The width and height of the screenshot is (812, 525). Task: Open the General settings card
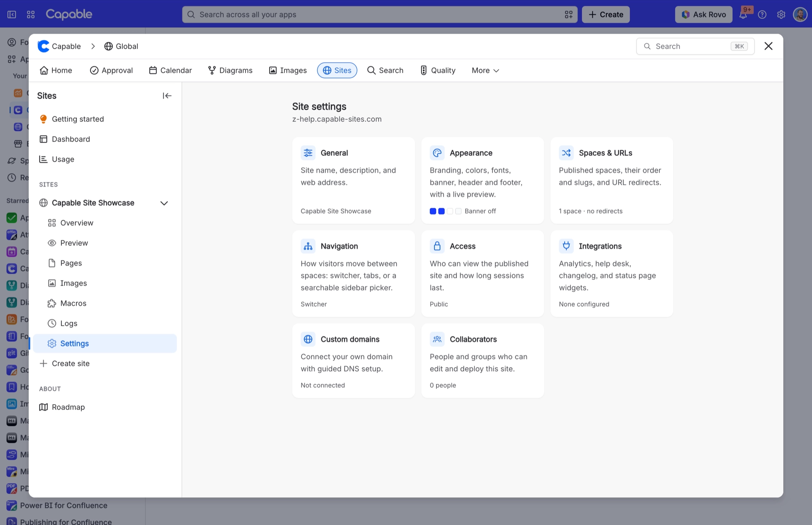pyautogui.click(x=353, y=181)
